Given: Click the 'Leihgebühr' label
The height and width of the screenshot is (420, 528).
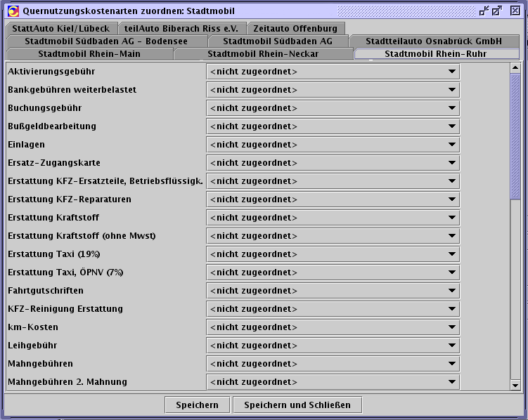Looking at the screenshot, I should click(32, 346).
